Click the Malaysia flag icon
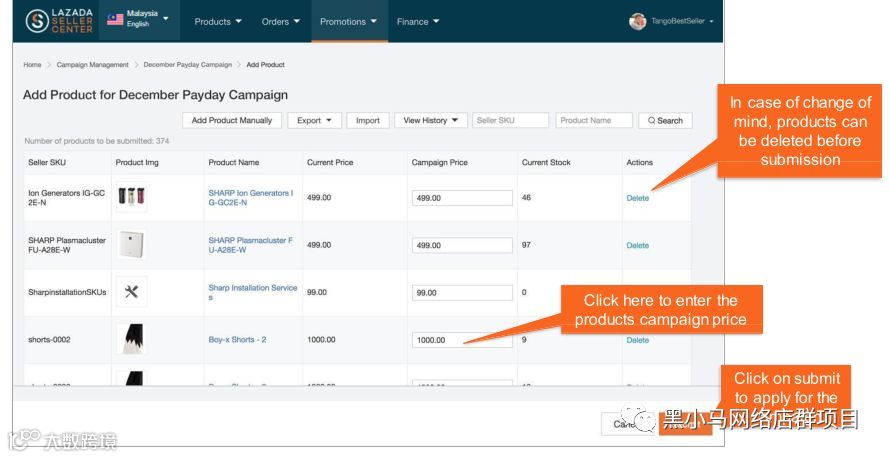889x458 pixels. [x=115, y=19]
